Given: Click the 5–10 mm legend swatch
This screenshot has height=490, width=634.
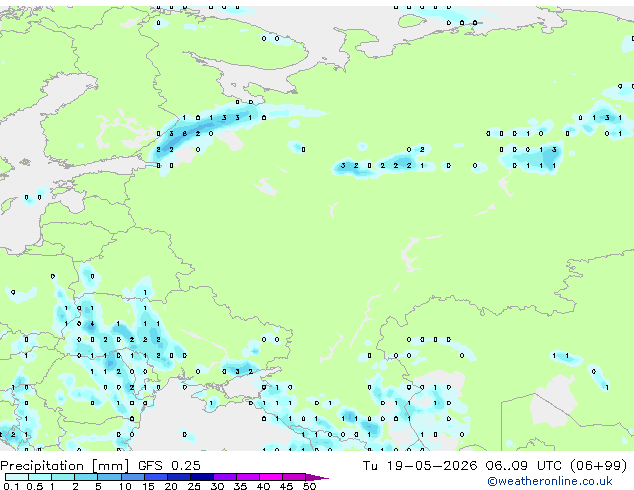Looking at the screenshot, I should coord(109,477).
